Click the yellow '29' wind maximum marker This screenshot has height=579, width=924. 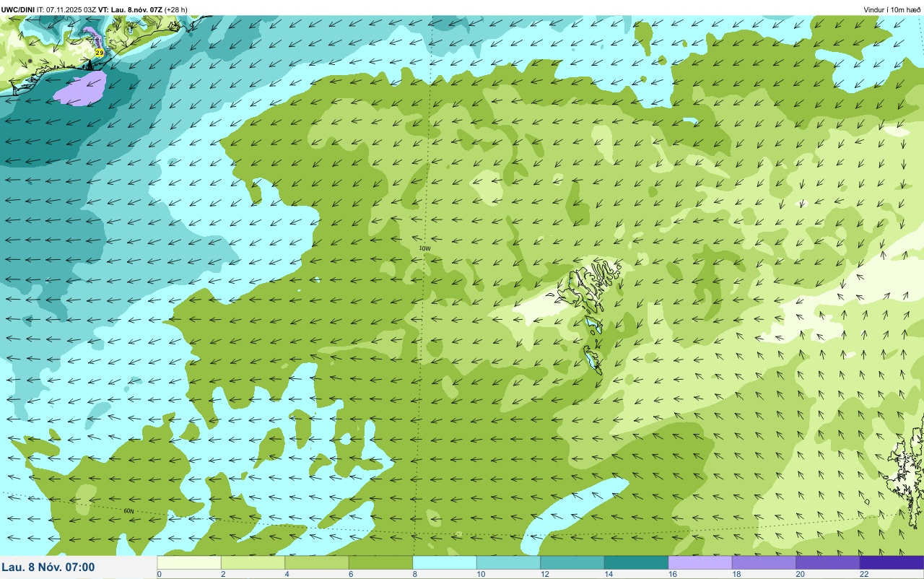coord(100,53)
